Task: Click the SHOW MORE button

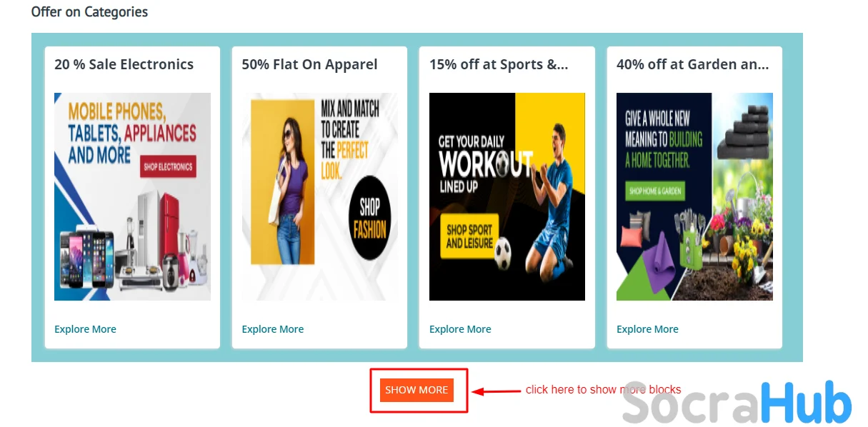Action: pyautogui.click(x=416, y=390)
